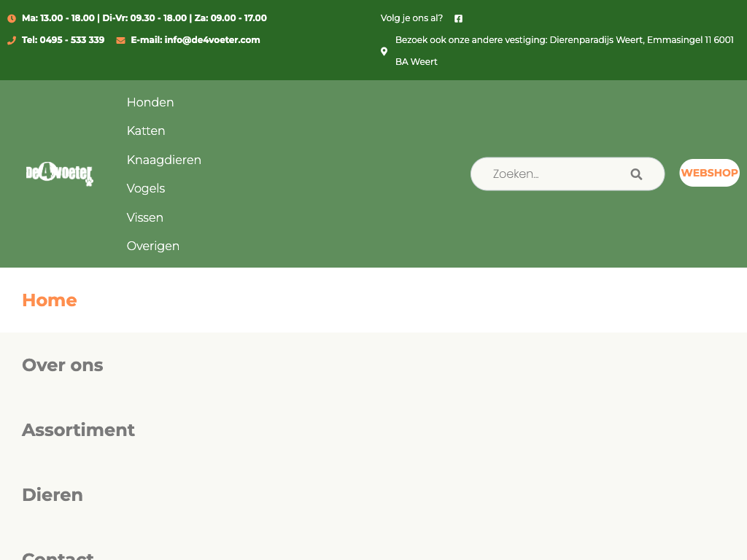Screen dimensions: 747x560
Task: Click the envelope icon beside the e-mail address
Action: coord(120,40)
